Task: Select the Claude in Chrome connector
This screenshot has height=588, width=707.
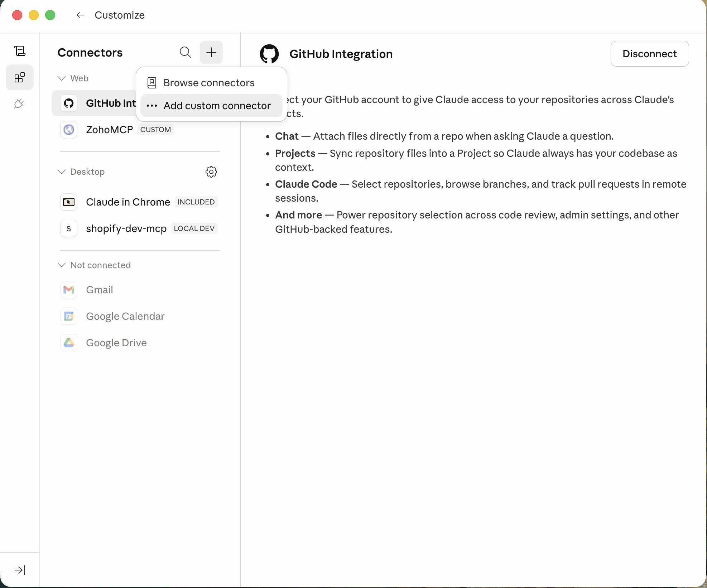Action: coord(139,202)
